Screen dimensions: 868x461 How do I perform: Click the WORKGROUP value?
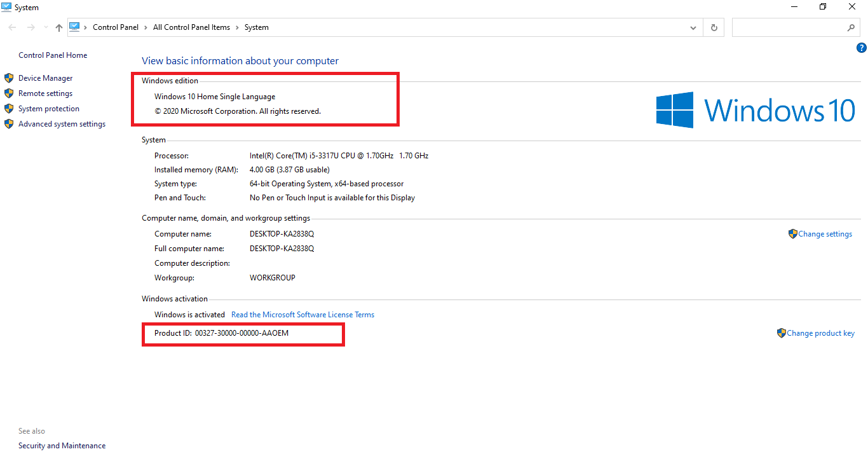[273, 278]
